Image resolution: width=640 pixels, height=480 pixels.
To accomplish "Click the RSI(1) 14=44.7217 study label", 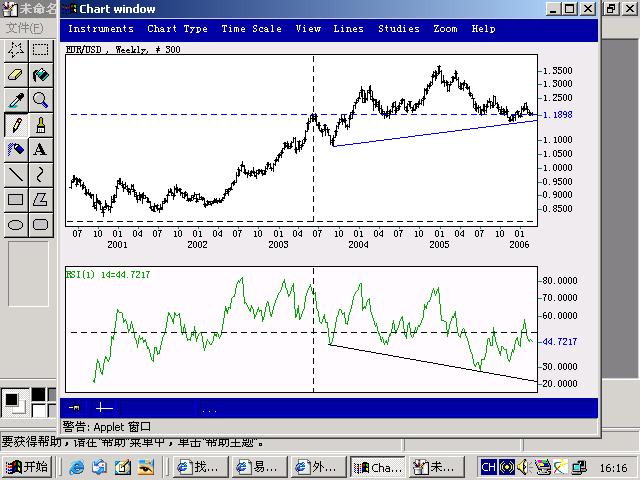I will [108, 275].
